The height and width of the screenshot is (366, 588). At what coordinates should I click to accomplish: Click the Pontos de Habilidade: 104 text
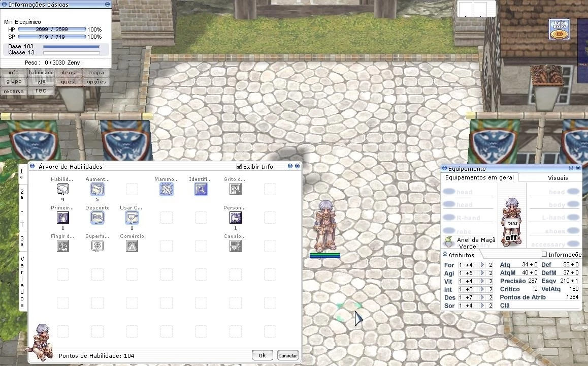coord(96,356)
